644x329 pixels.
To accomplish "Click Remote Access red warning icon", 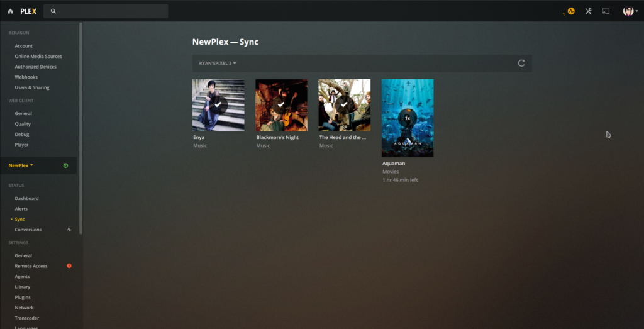I will (69, 265).
